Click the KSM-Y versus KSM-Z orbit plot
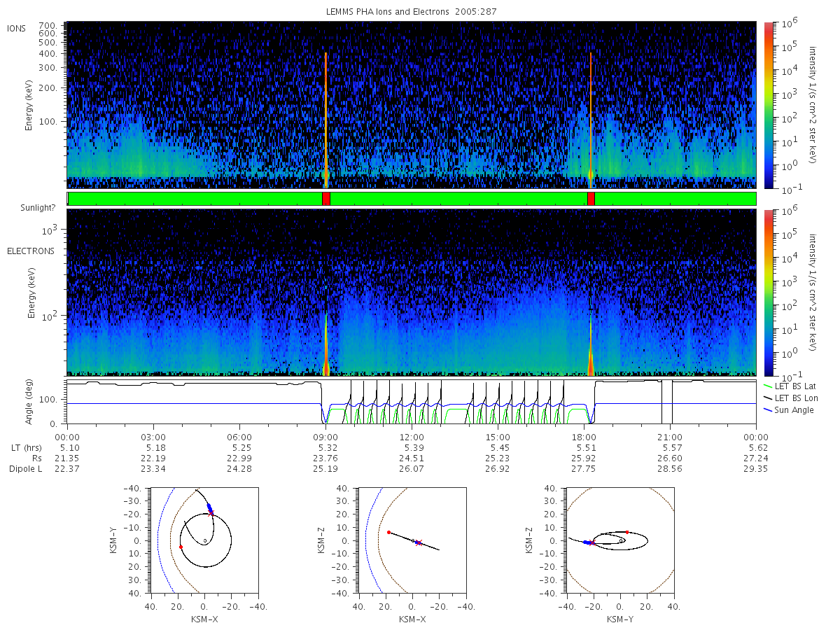The height and width of the screenshot is (630, 840). click(x=619, y=540)
